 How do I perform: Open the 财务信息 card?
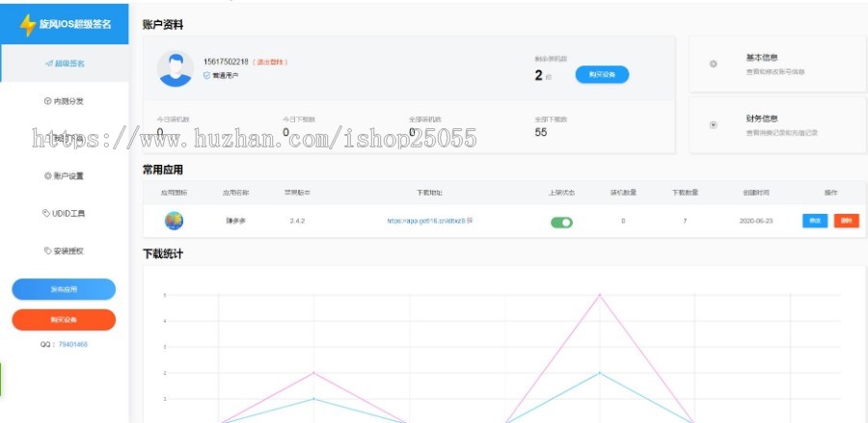pos(777,125)
